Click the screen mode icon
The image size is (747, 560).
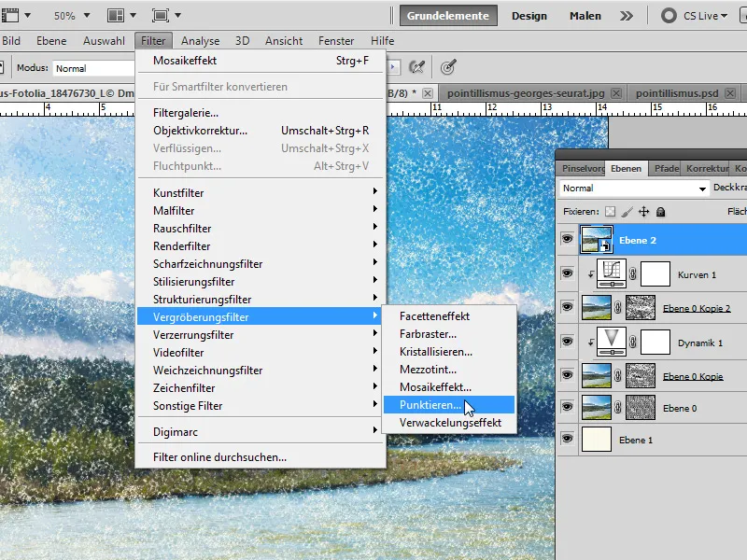click(x=161, y=16)
